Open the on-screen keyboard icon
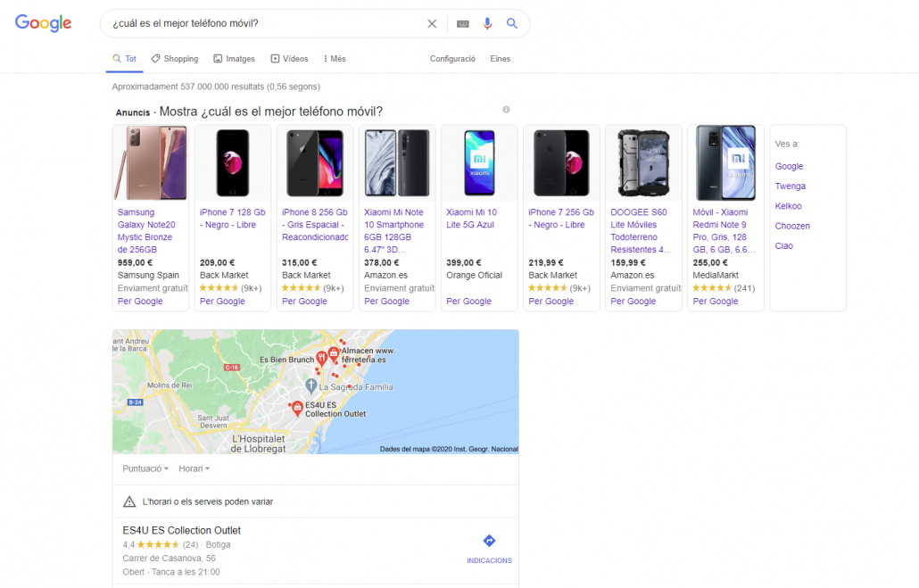This screenshot has height=588, width=919. [x=462, y=23]
